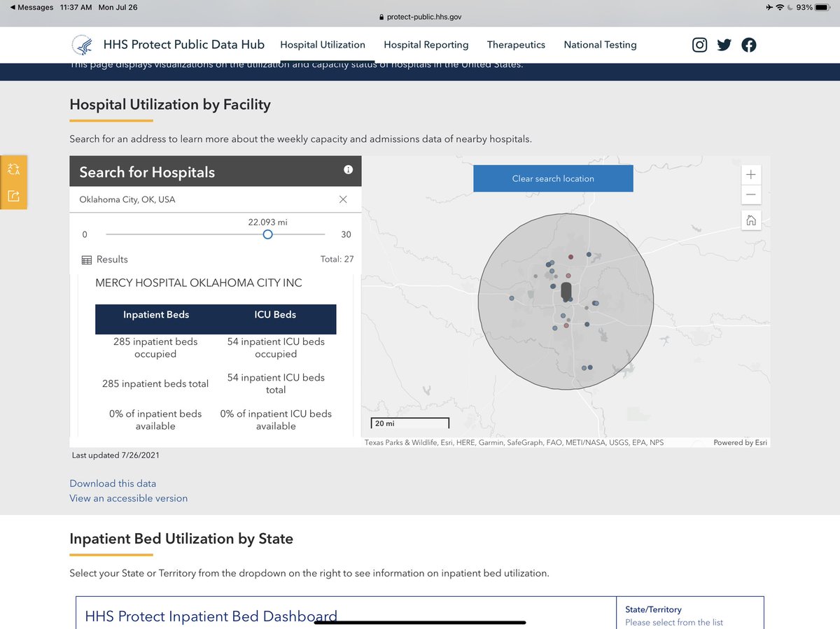Click '54 inpatient ICU beds occupied' text
This screenshot has height=629, width=840.
(x=276, y=348)
